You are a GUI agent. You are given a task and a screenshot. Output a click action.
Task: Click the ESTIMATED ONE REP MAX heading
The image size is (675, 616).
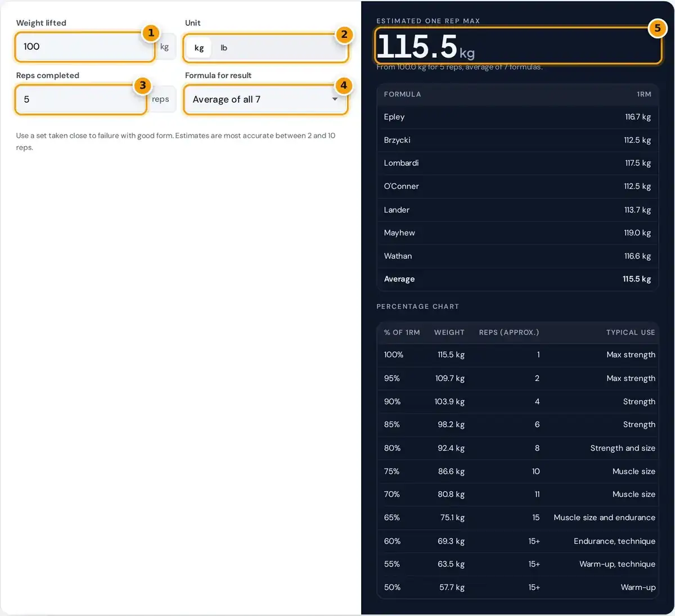tap(428, 21)
